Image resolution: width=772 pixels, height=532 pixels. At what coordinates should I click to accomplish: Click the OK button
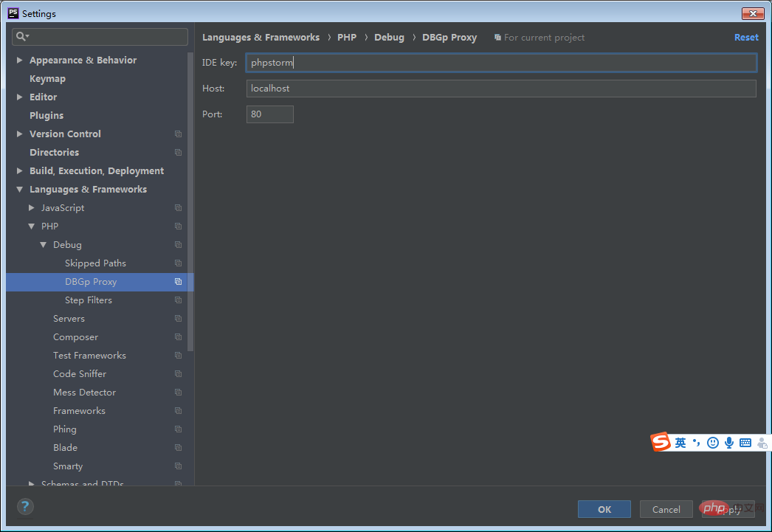click(604, 509)
